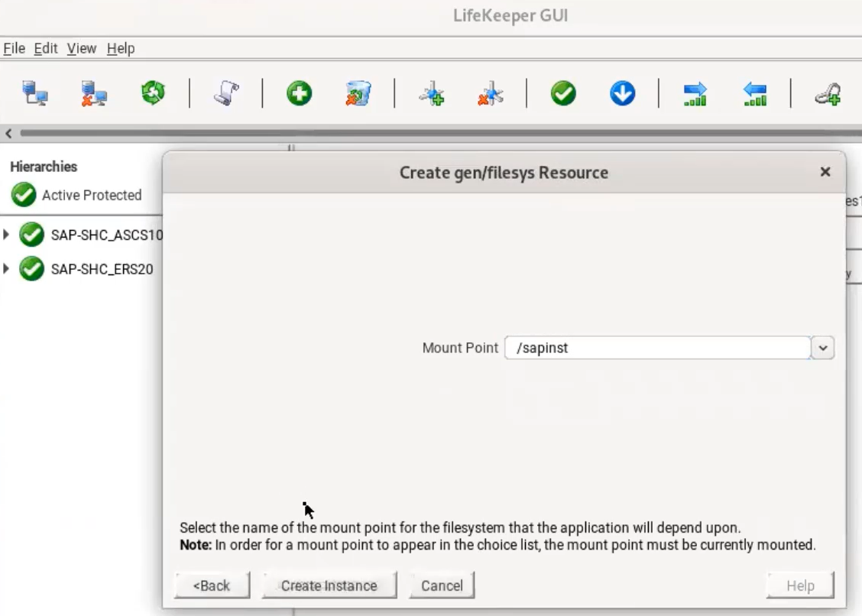The height and width of the screenshot is (616, 862).
Task: Click the Mount Point /sapinst field
Action: click(657, 348)
